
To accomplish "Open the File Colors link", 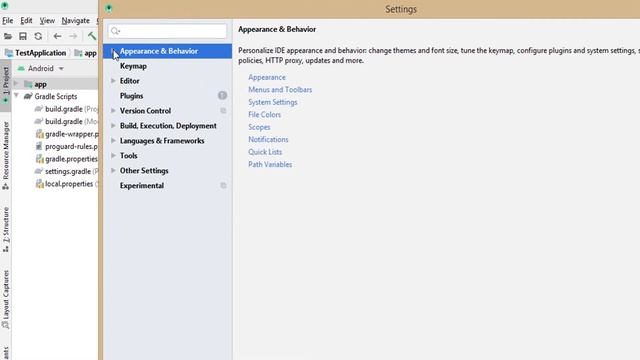I will [x=264, y=115].
